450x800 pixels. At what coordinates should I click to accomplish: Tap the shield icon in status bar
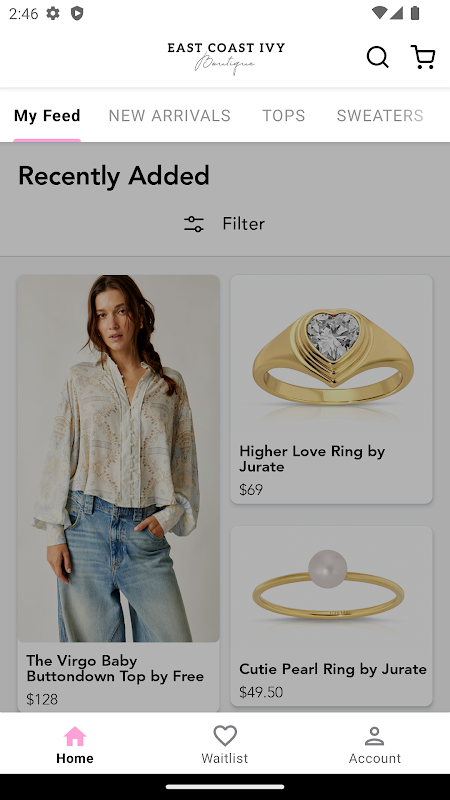tap(77, 13)
